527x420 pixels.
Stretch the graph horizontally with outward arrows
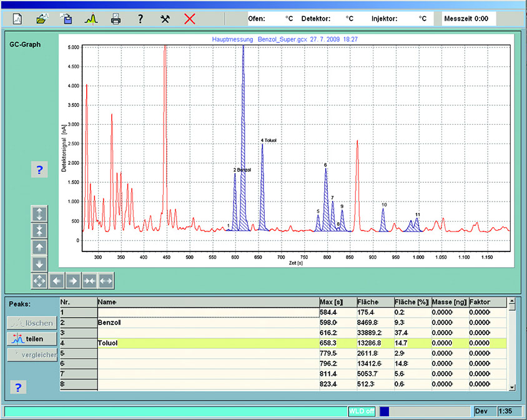tap(106, 281)
